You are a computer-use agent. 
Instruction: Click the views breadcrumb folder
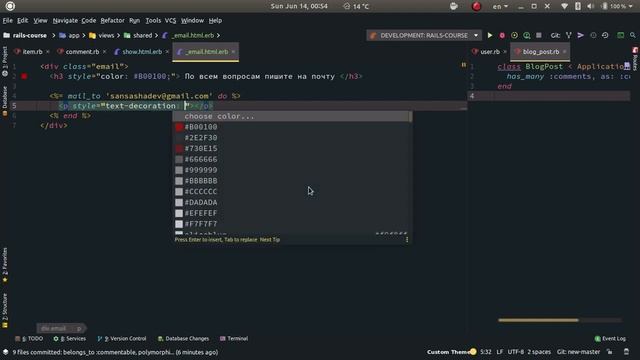pos(102,36)
